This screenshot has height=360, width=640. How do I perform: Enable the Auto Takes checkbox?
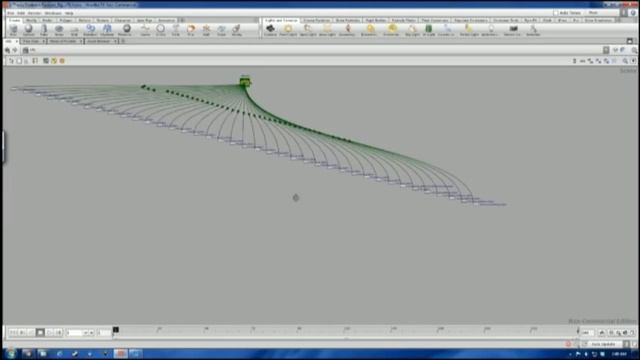click(x=556, y=13)
